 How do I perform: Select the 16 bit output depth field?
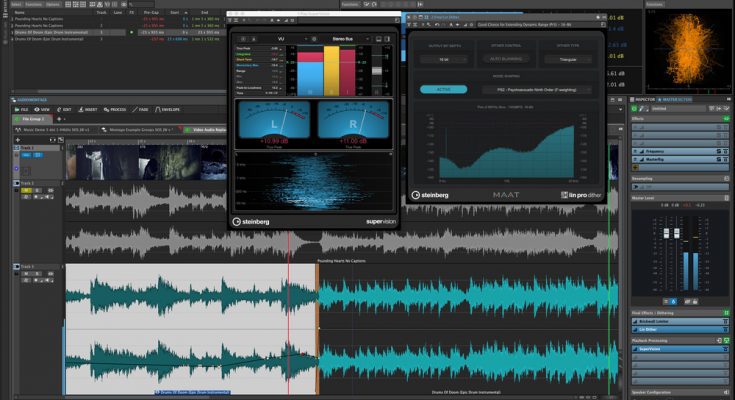coord(443,60)
